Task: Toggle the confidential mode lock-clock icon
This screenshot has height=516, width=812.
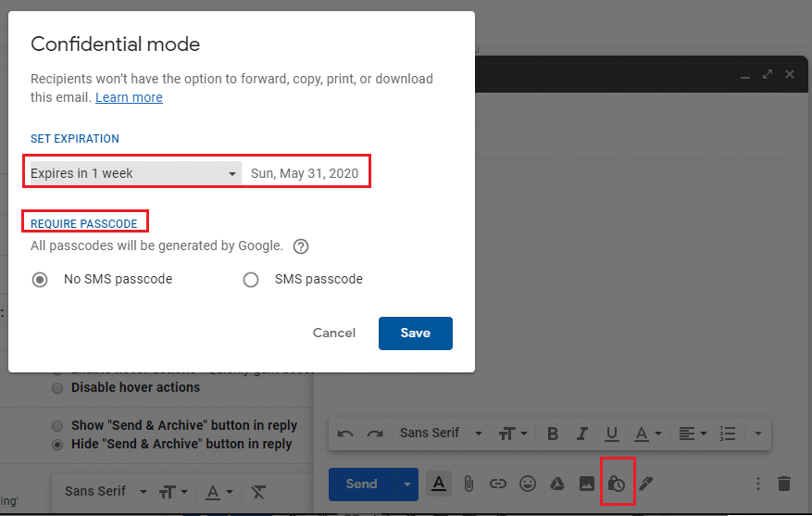Action: 617,484
